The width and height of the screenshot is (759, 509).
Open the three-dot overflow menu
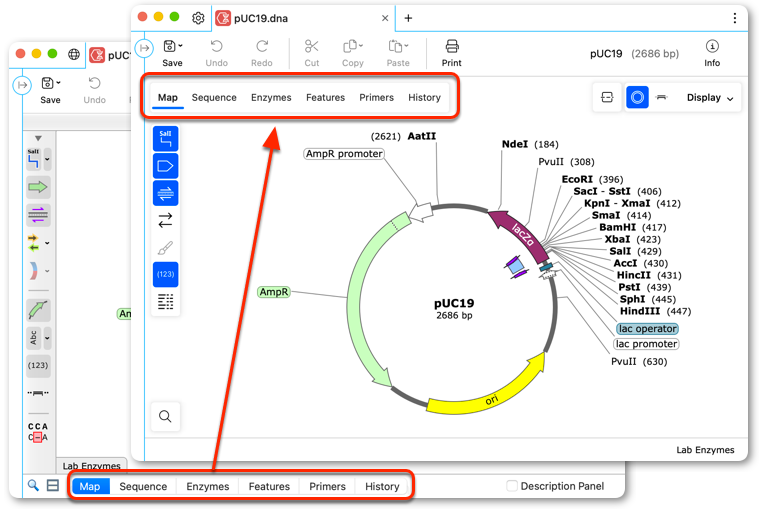pyautogui.click(x=735, y=18)
